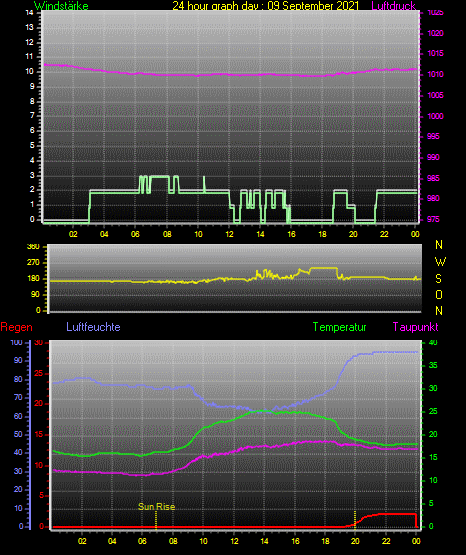Screen dimensions: 466x555
Task: Click the Sun Rise marker label
Action: click(156, 507)
